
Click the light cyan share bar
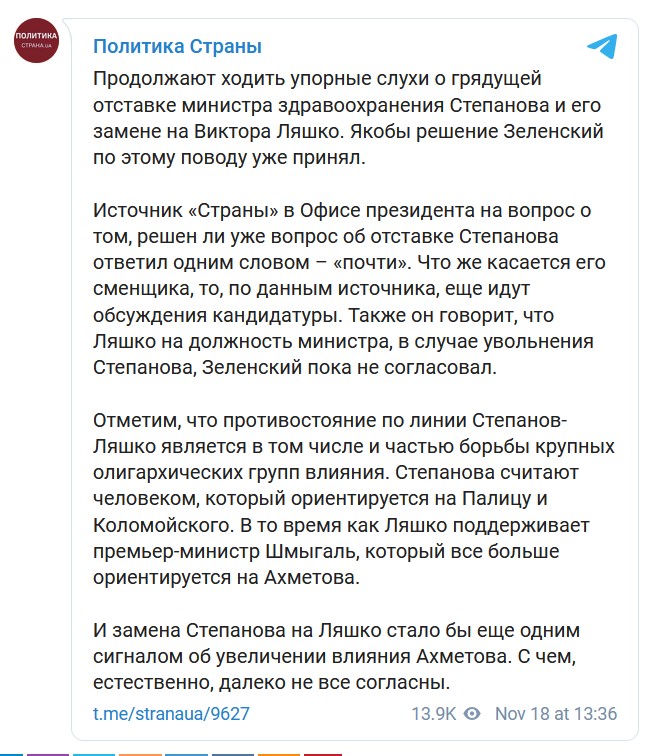(94, 755)
